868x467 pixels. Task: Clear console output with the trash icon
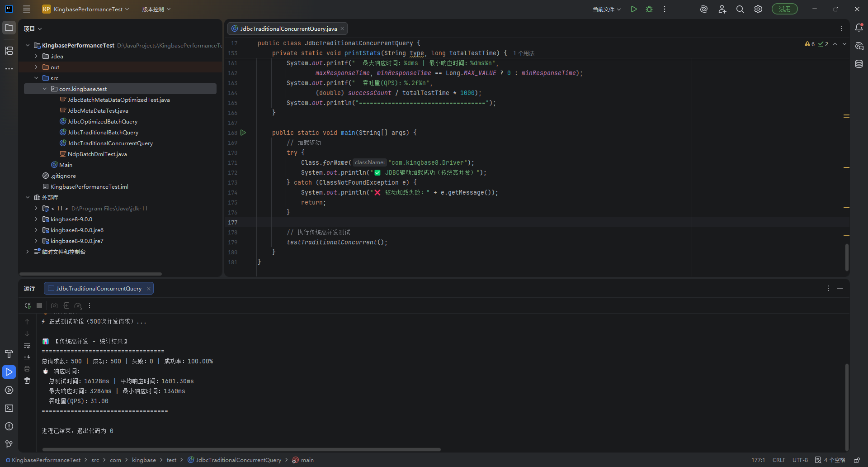click(27, 381)
